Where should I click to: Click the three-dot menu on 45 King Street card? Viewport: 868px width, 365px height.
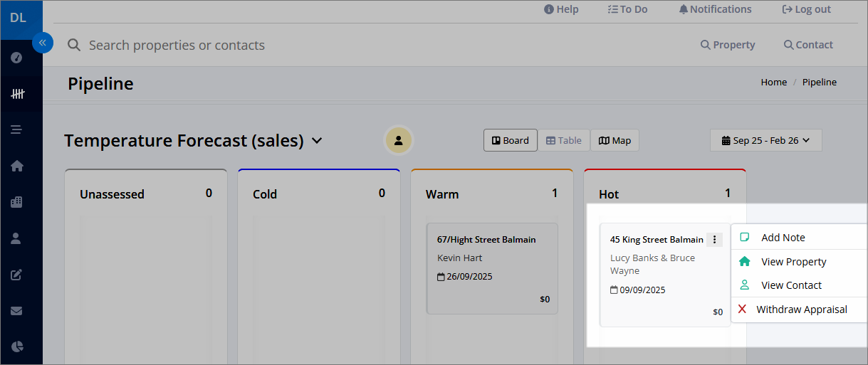tap(714, 240)
